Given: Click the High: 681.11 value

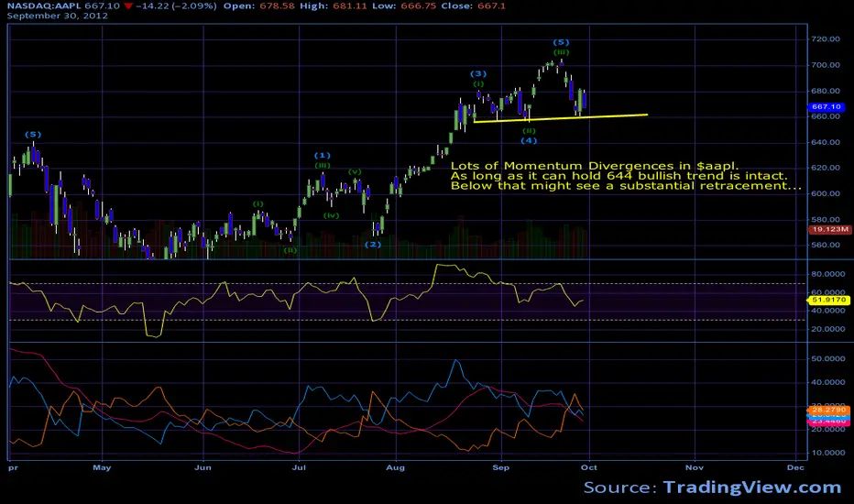Looking at the screenshot, I should pyautogui.click(x=334, y=6).
